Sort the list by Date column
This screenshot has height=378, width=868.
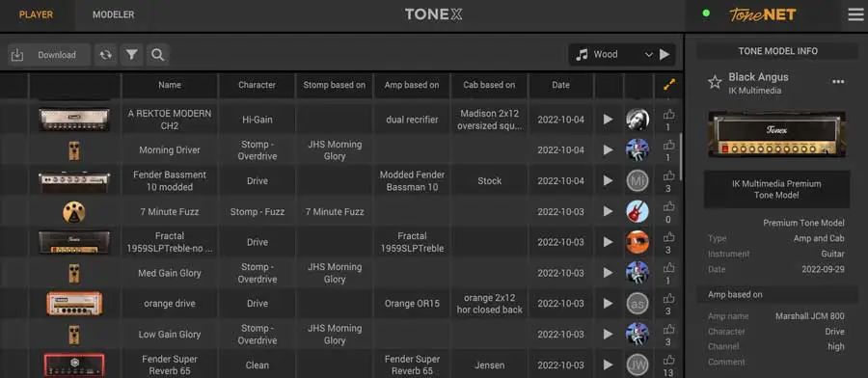coord(560,85)
